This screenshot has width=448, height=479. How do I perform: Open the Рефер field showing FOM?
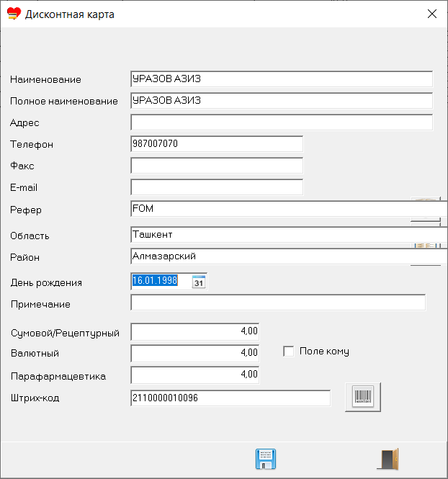pyautogui.click(x=289, y=209)
